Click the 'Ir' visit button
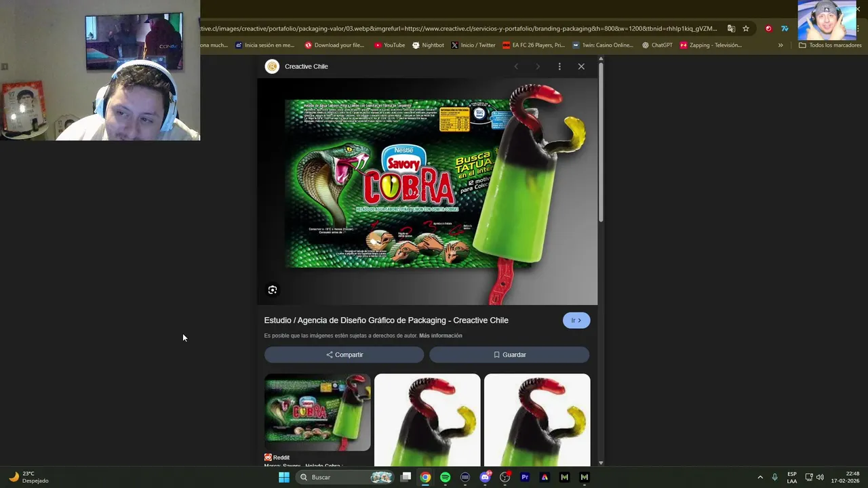 point(576,321)
